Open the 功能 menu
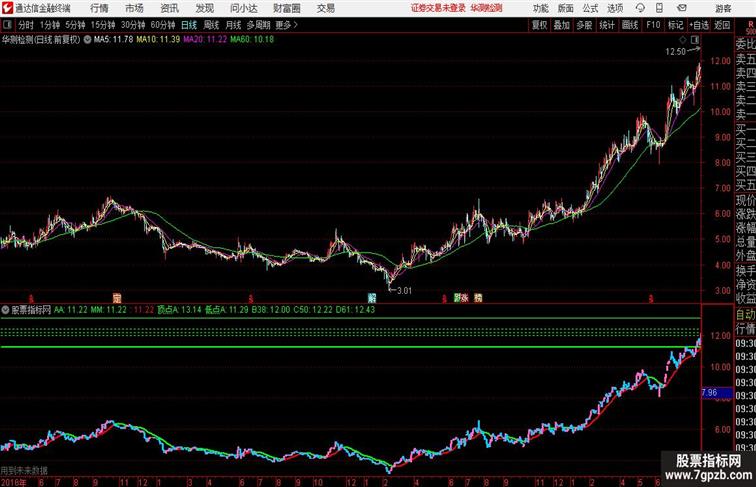 [540, 8]
